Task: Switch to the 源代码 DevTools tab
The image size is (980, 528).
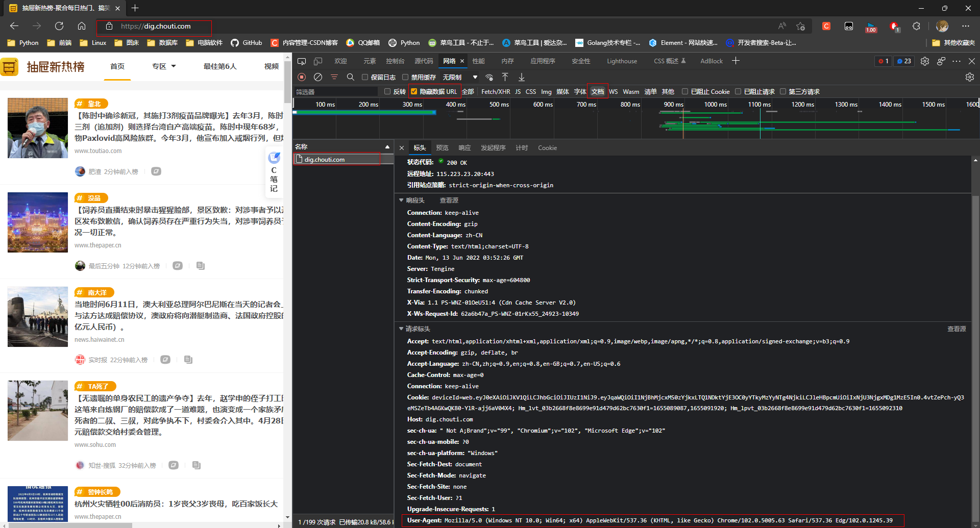Action: tap(424, 61)
